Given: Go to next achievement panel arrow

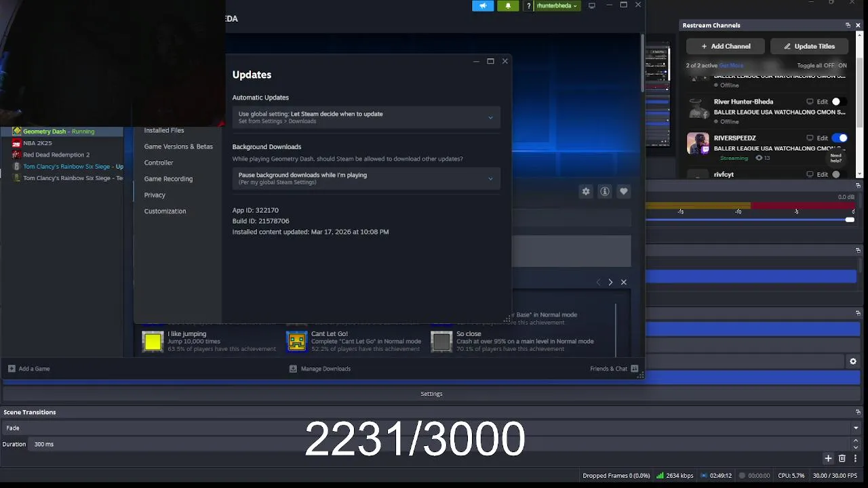Looking at the screenshot, I should tap(610, 282).
